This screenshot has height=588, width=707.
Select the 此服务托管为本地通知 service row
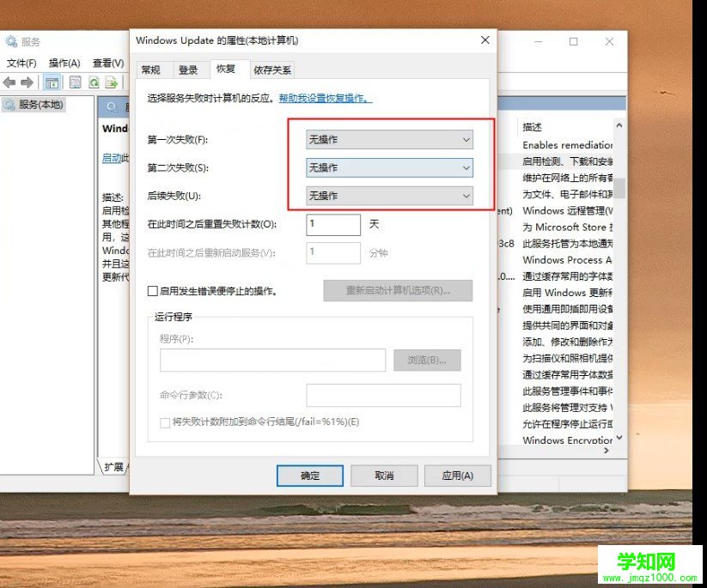point(567,244)
